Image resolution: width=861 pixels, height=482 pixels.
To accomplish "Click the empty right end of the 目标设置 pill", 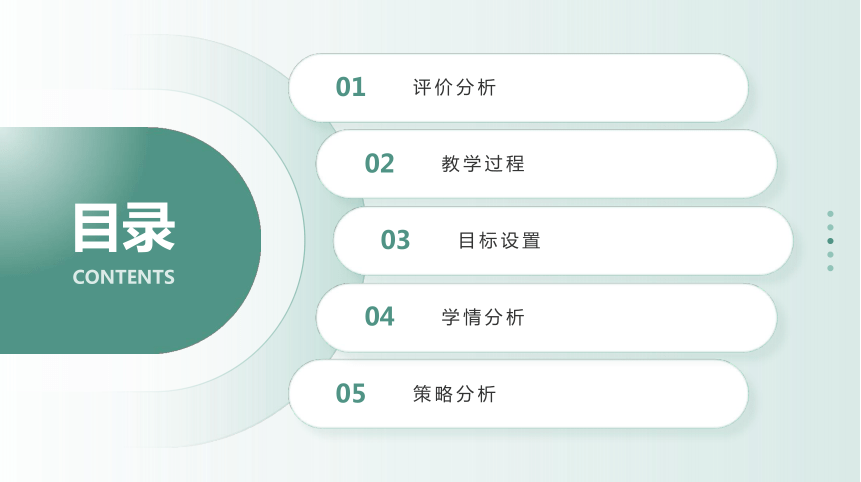I will point(703,240).
